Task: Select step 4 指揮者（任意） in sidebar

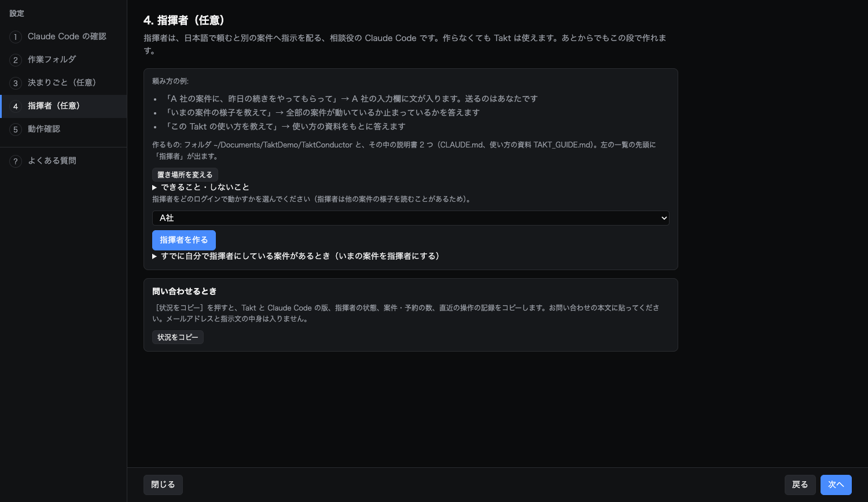Action: 63,106
